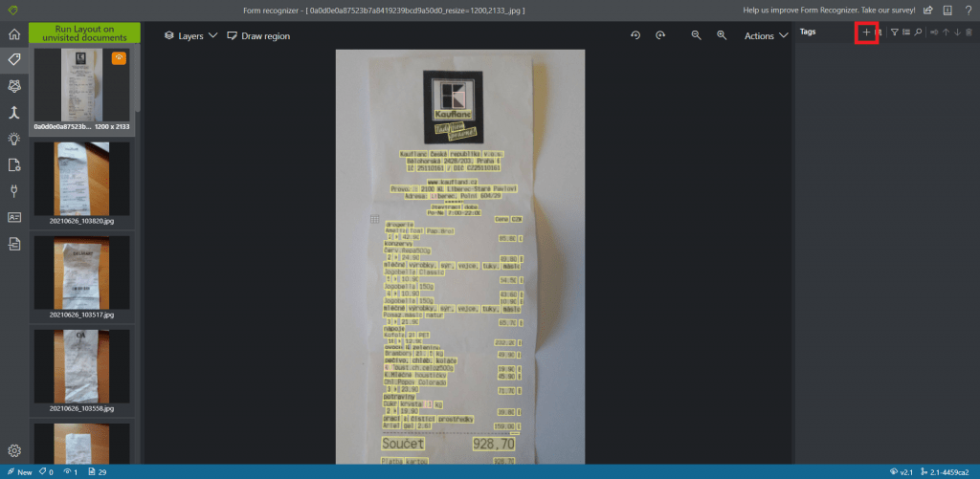Click the search tags magnifier icon

click(918, 33)
